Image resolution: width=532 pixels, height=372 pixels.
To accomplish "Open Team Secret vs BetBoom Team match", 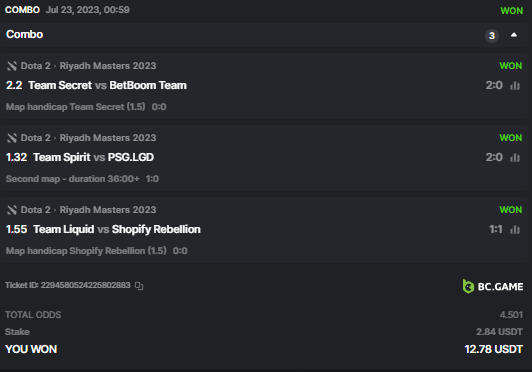I will (107, 85).
